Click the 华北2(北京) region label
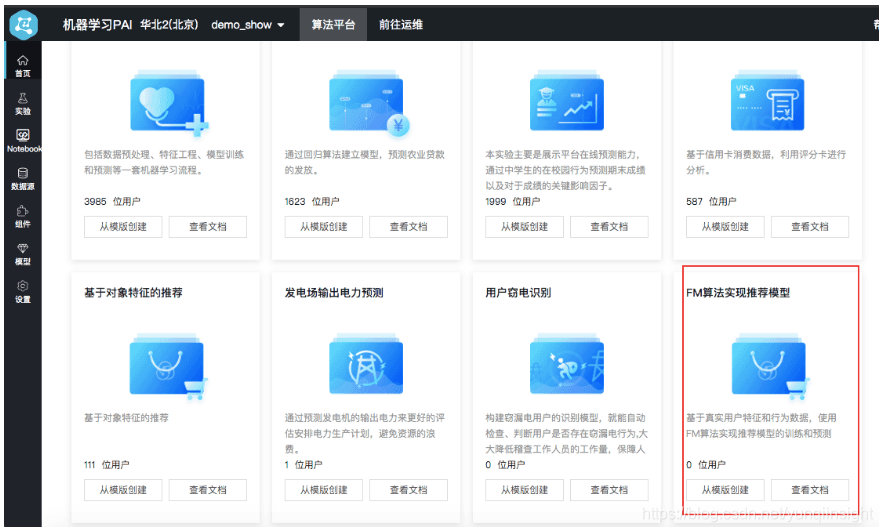The width and height of the screenshot is (883, 532). pos(169,25)
